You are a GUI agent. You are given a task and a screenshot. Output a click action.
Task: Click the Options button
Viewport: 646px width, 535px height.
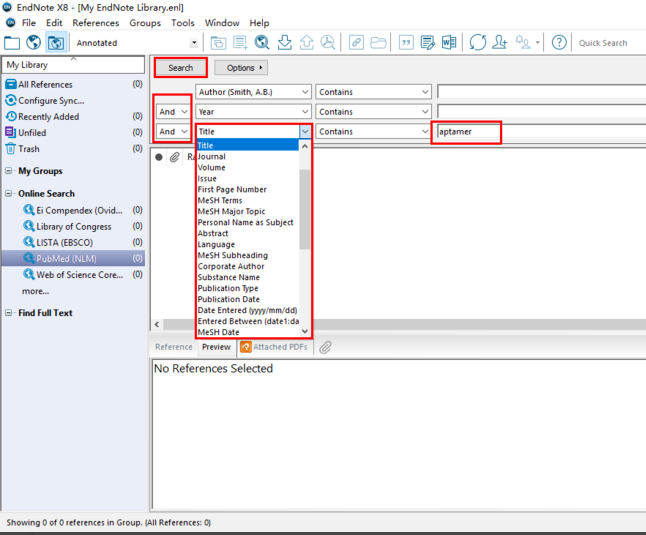click(x=241, y=68)
